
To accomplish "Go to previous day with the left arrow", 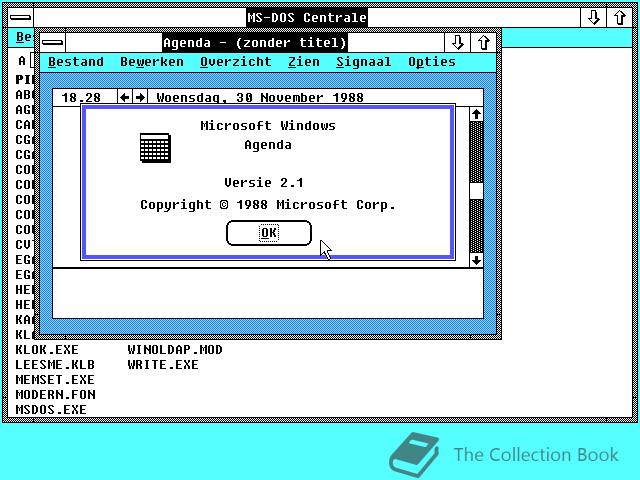I will [x=125, y=98].
